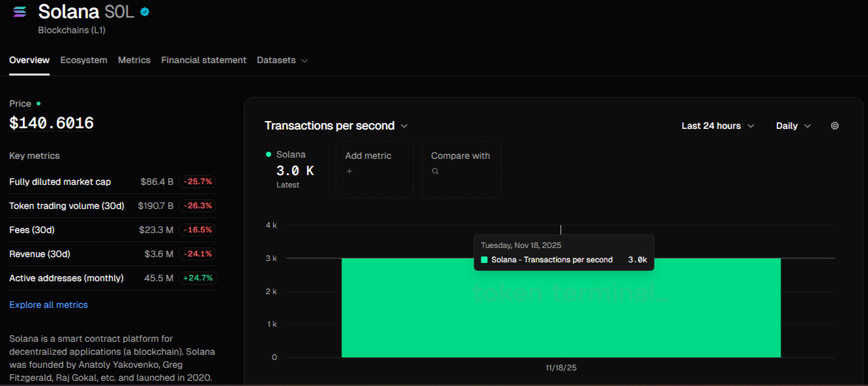The width and height of the screenshot is (868, 386).
Task: Click the $86.4 B market cap value
Action: click(157, 182)
